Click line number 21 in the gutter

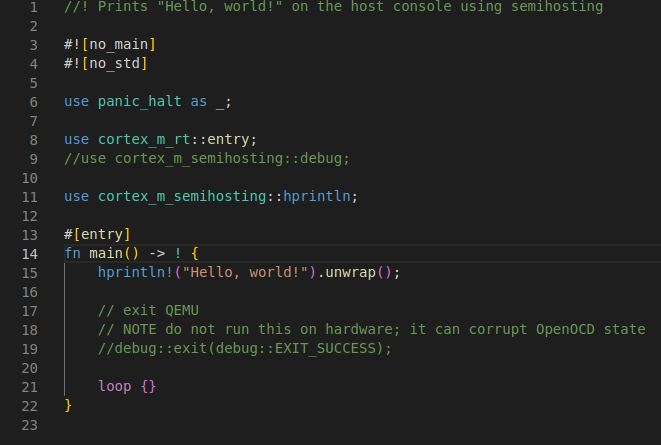point(30,387)
